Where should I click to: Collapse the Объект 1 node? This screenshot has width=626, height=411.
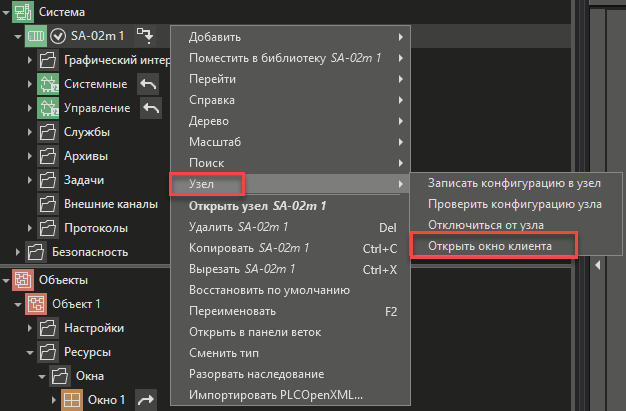pos(18,304)
